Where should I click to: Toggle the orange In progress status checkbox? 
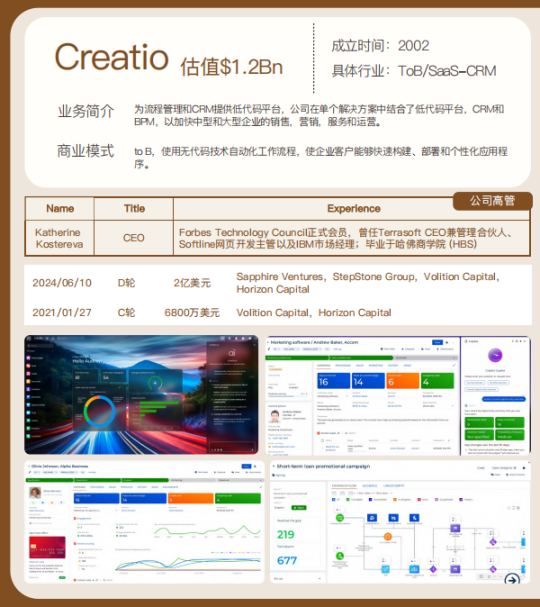[395, 499]
